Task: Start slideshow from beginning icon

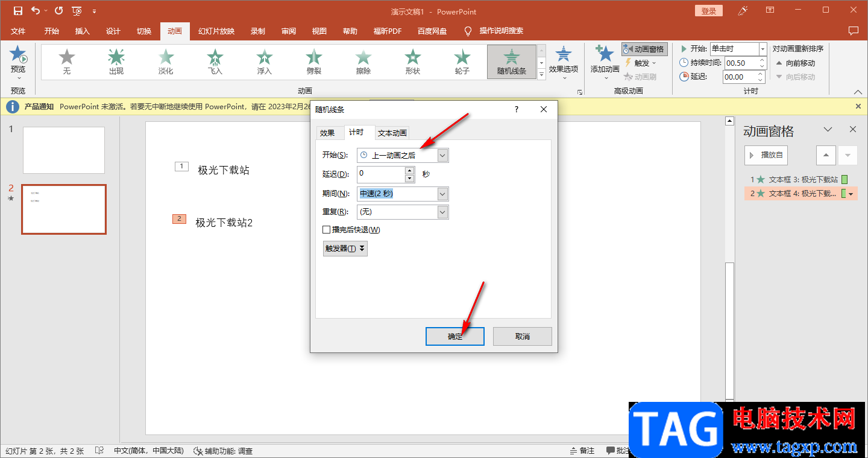Action: click(x=77, y=11)
